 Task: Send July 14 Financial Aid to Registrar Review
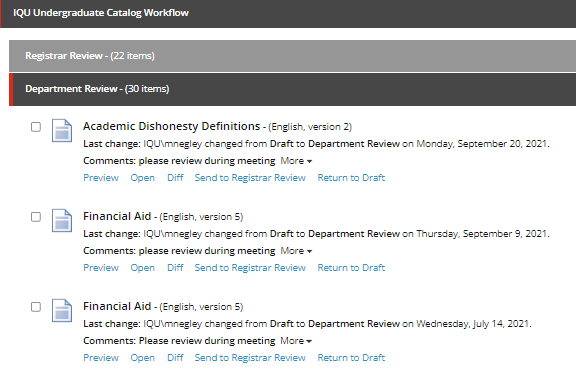pyautogui.click(x=250, y=358)
